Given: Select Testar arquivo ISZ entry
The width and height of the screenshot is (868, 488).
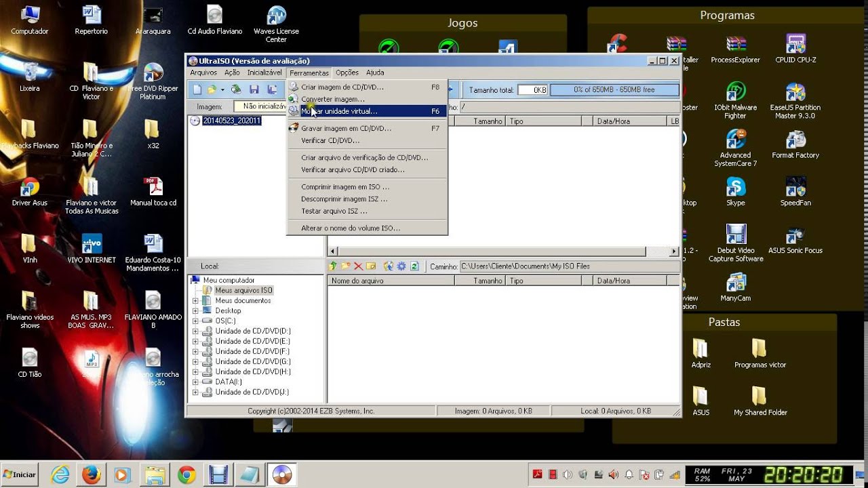Looking at the screenshot, I should [367, 211].
